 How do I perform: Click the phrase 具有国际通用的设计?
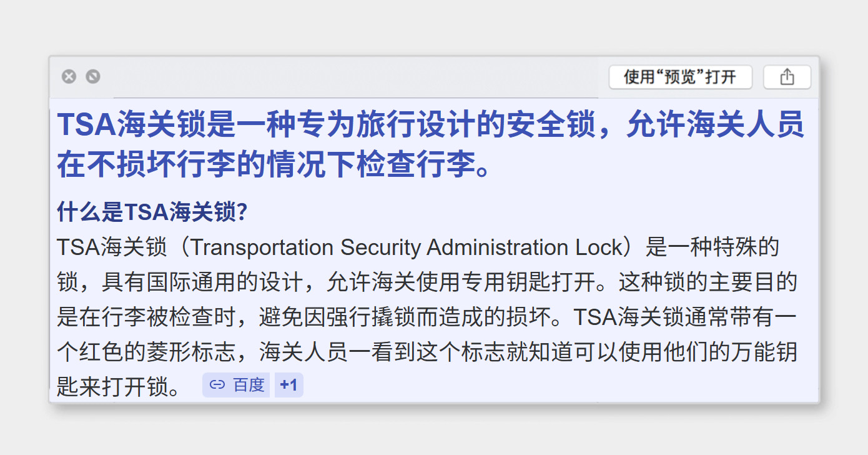click(202, 282)
